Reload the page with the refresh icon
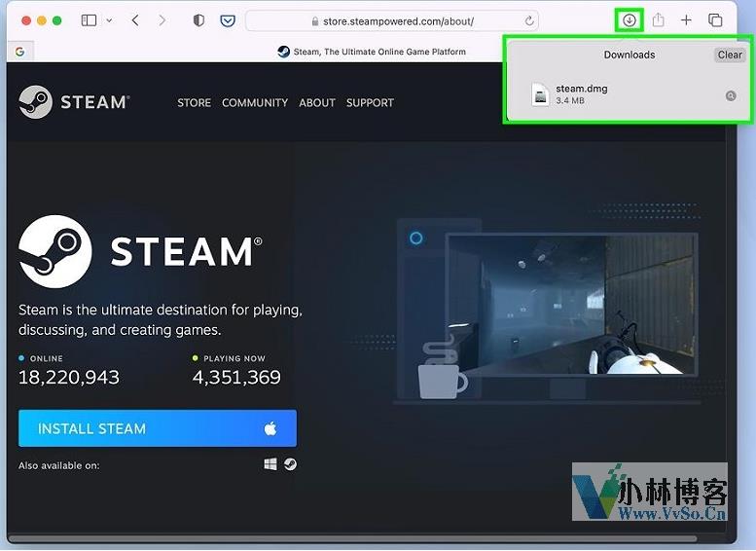 (529, 21)
